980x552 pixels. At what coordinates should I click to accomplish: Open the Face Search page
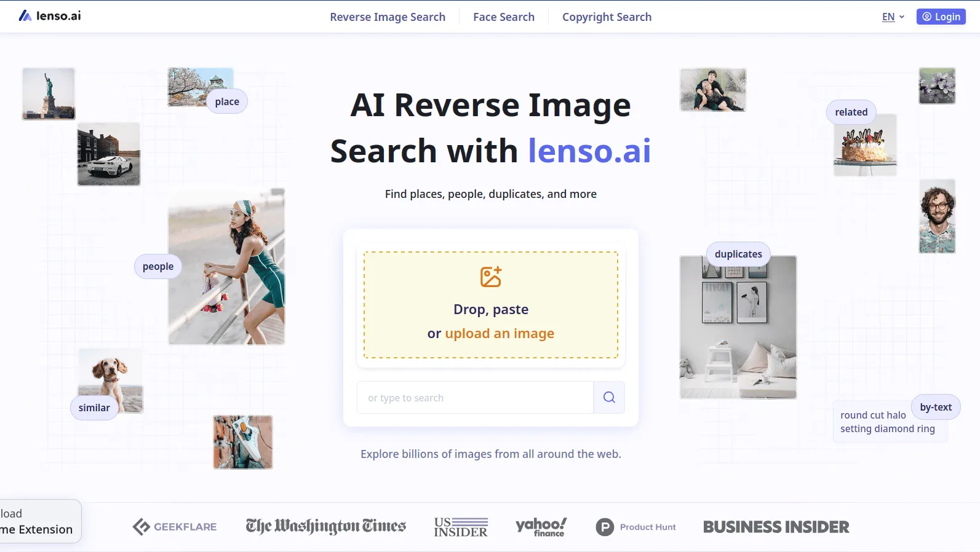pos(504,17)
